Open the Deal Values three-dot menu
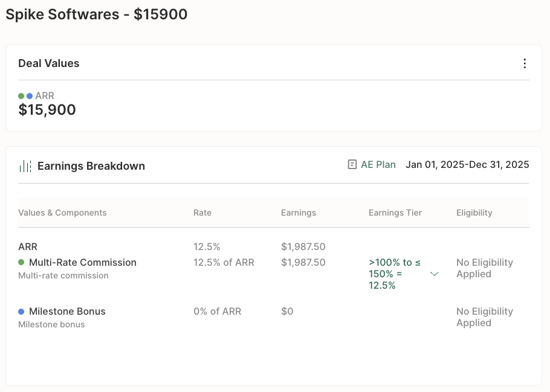Image resolution: width=550 pixels, height=392 pixels. point(525,63)
